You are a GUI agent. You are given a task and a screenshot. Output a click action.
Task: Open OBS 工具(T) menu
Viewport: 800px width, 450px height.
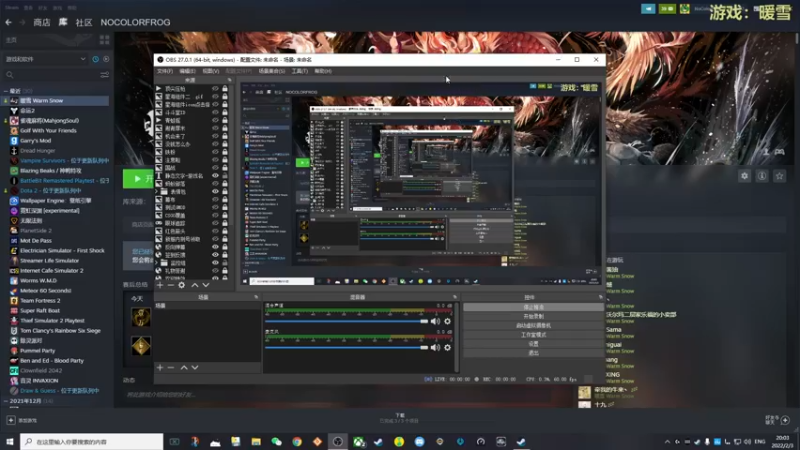(299, 71)
